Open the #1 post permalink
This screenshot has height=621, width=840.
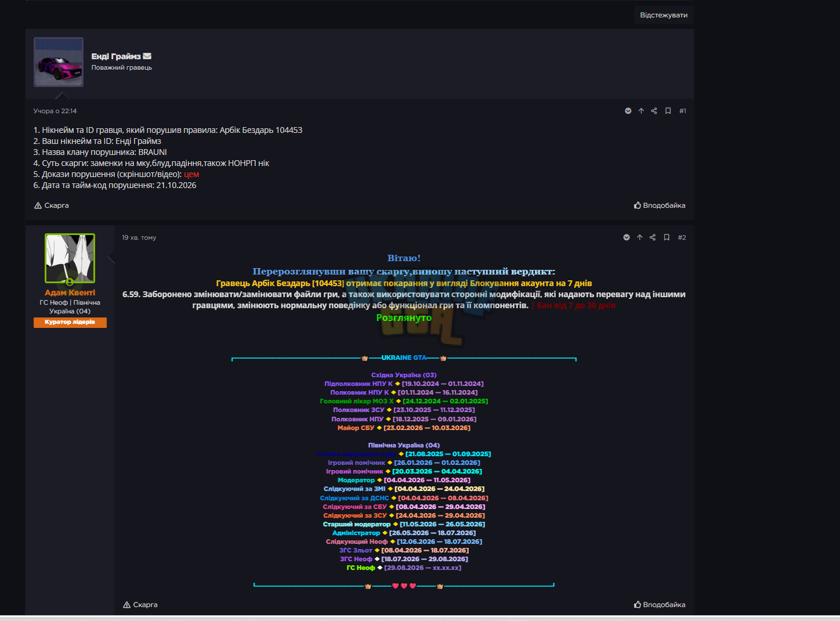[683, 111]
